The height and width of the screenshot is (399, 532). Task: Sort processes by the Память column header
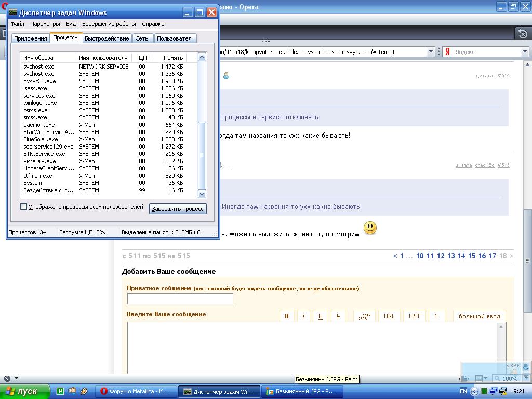173,58
